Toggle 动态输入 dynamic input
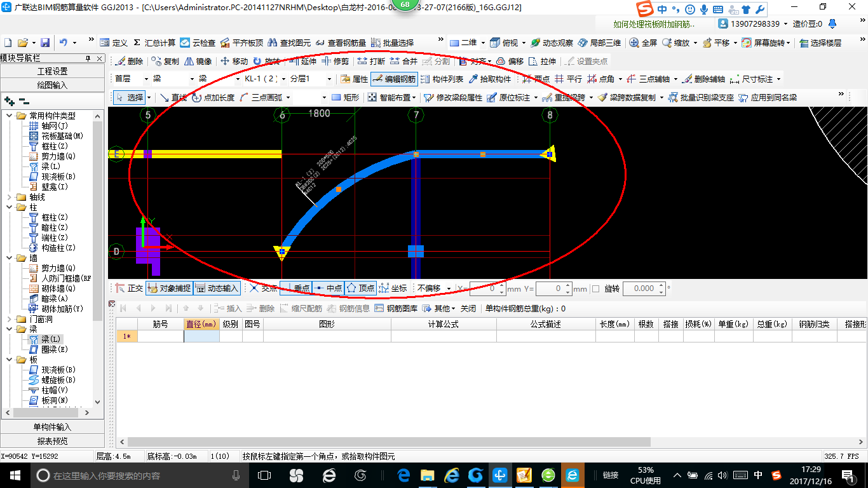 click(217, 288)
